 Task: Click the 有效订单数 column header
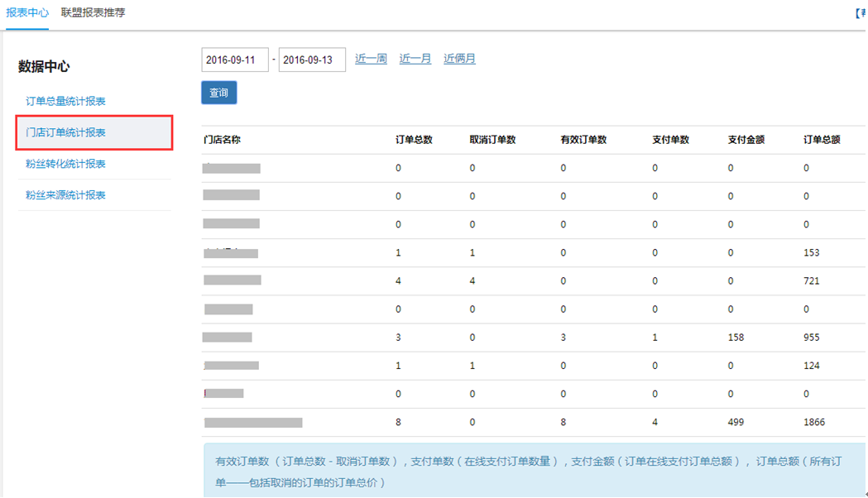(x=583, y=140)
